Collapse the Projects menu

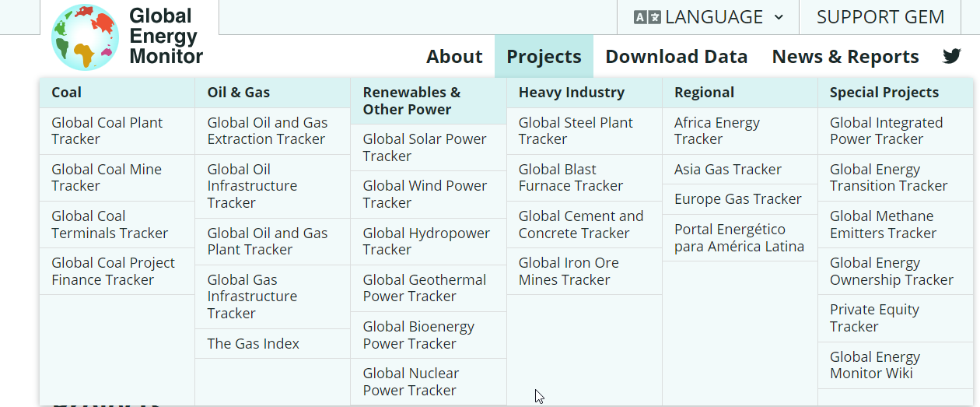coord(544,57)
